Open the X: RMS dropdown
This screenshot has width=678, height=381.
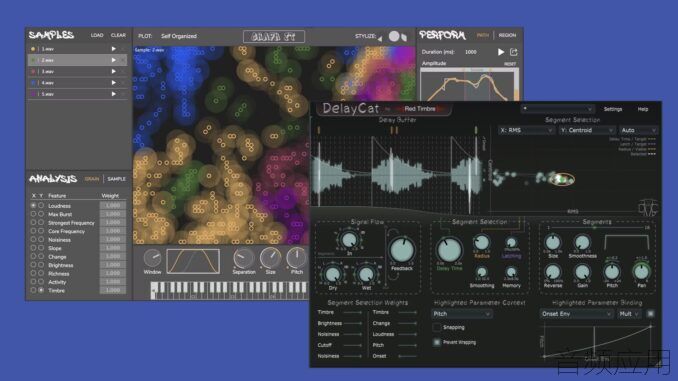[x=526, y=130]
